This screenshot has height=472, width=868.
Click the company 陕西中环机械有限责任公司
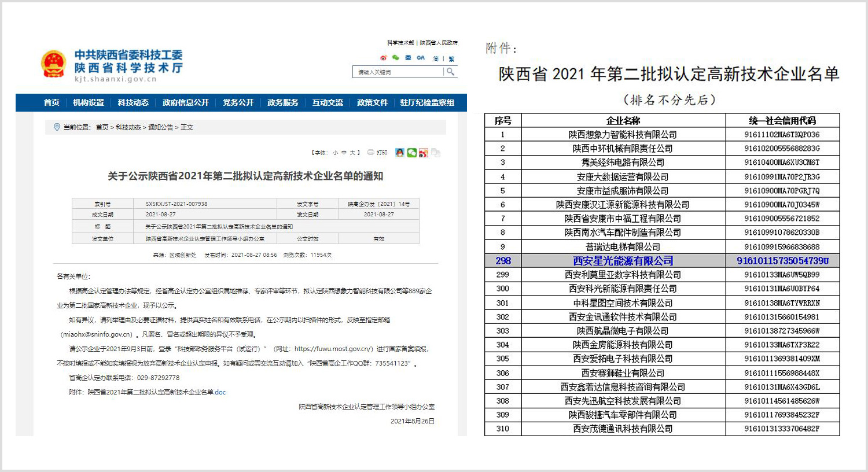point(623,149)
